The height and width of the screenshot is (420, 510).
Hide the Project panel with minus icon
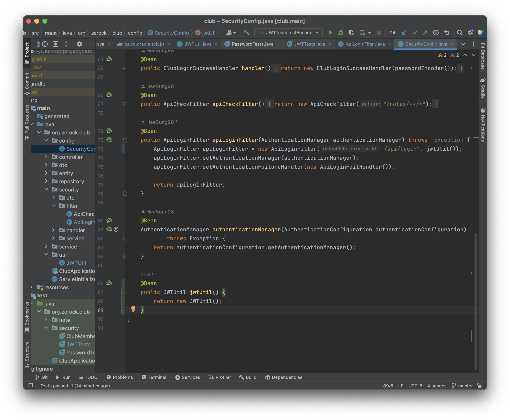pos(90,44)
